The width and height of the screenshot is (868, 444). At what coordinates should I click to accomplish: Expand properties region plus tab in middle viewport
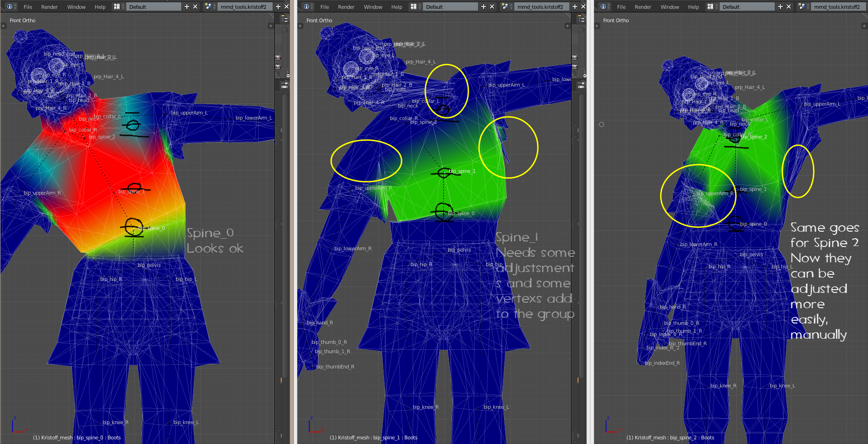pyautogui.click(x=568, y=26)
